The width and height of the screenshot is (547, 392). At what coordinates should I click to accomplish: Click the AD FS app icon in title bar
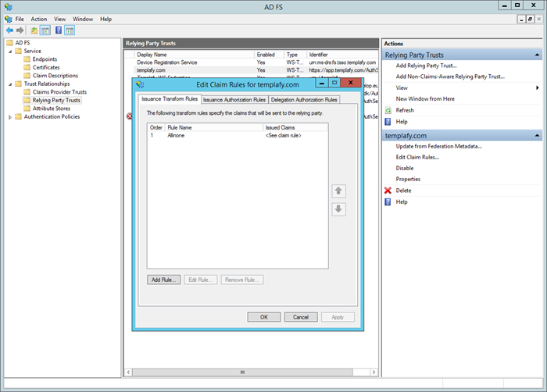point(8,6)
